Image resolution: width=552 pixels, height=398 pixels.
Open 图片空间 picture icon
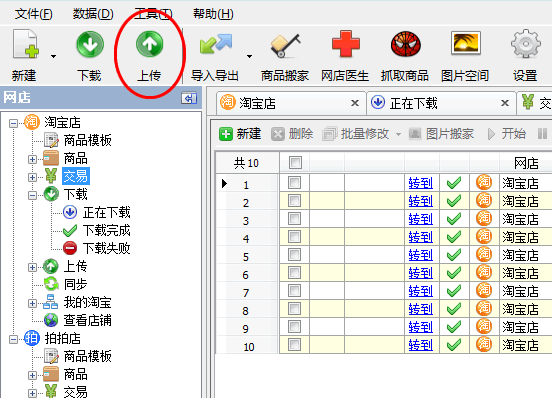pyautogui.click(x=466, y=43)
